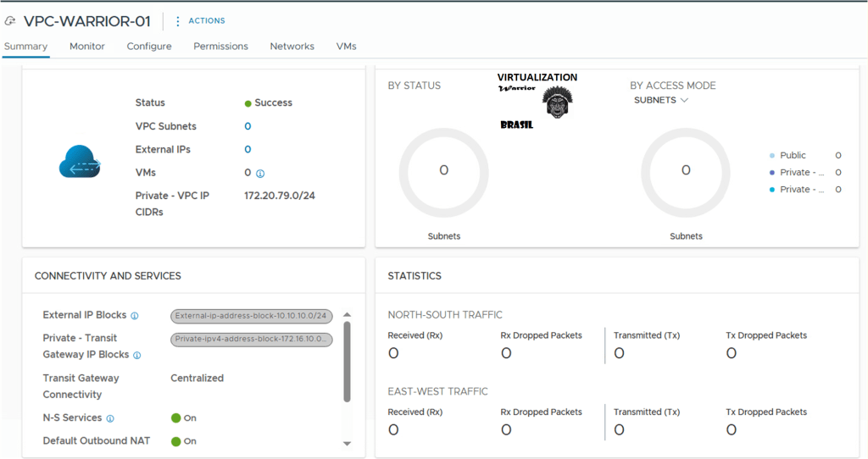868x459 pixels.
Task: Click the Virtualization Warrior Brasil logo
Action: click(x=537, y=100)
